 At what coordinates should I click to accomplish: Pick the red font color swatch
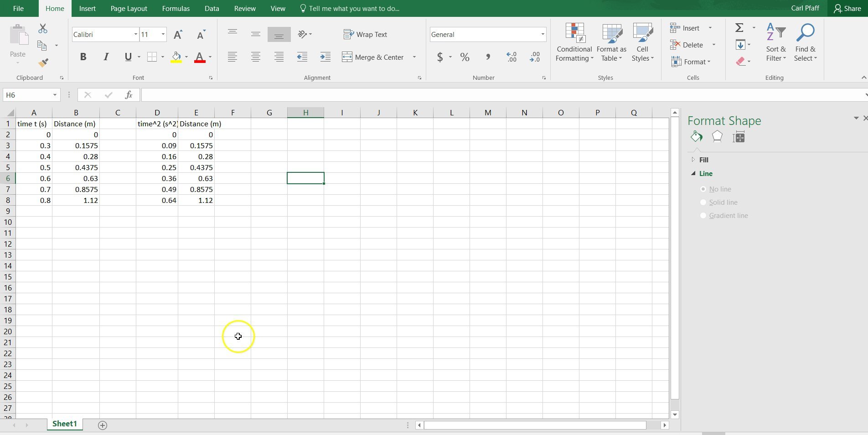pos(200,57)
